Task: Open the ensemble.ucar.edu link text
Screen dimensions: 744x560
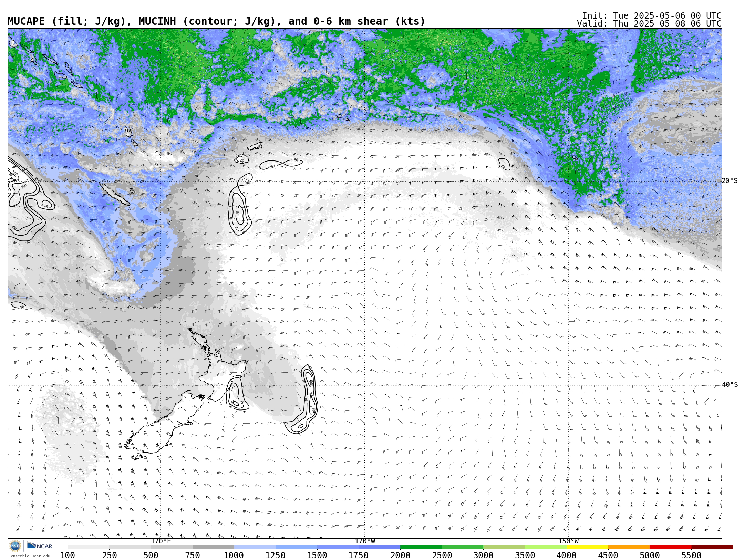Action: (x=31, y=556)
